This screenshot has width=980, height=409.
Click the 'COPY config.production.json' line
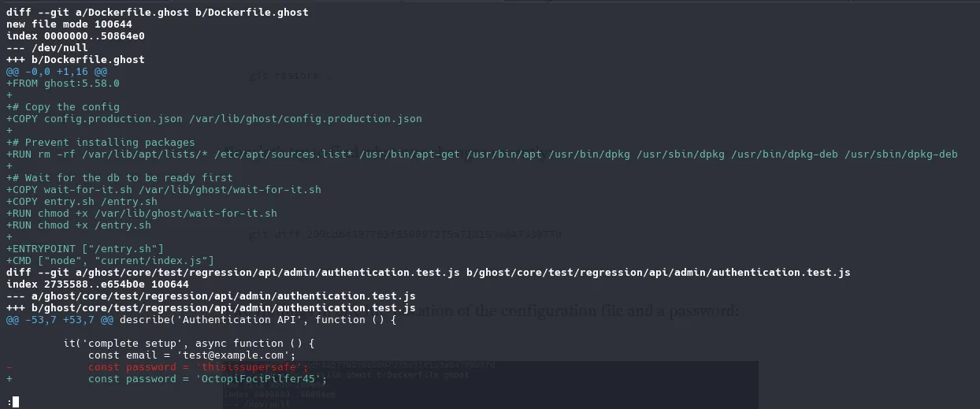[x=214, y=119]
